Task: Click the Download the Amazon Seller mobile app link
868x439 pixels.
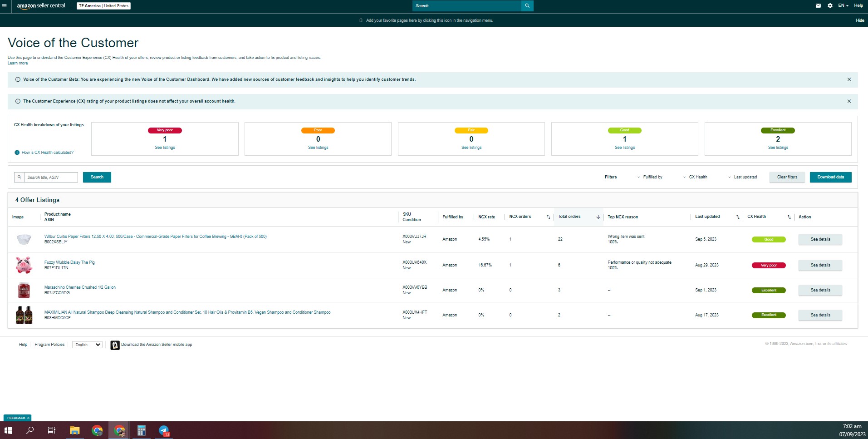Action: (157, 345)
